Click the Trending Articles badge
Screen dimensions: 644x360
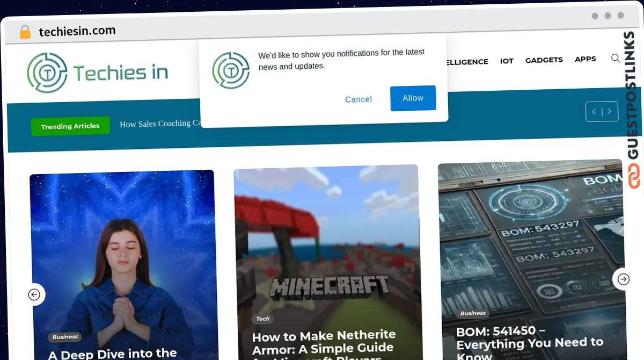point(70,126)
